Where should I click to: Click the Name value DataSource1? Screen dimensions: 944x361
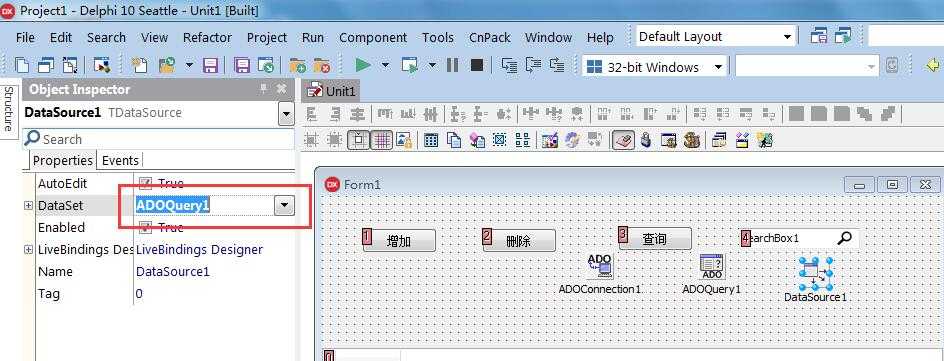[173, 271]
